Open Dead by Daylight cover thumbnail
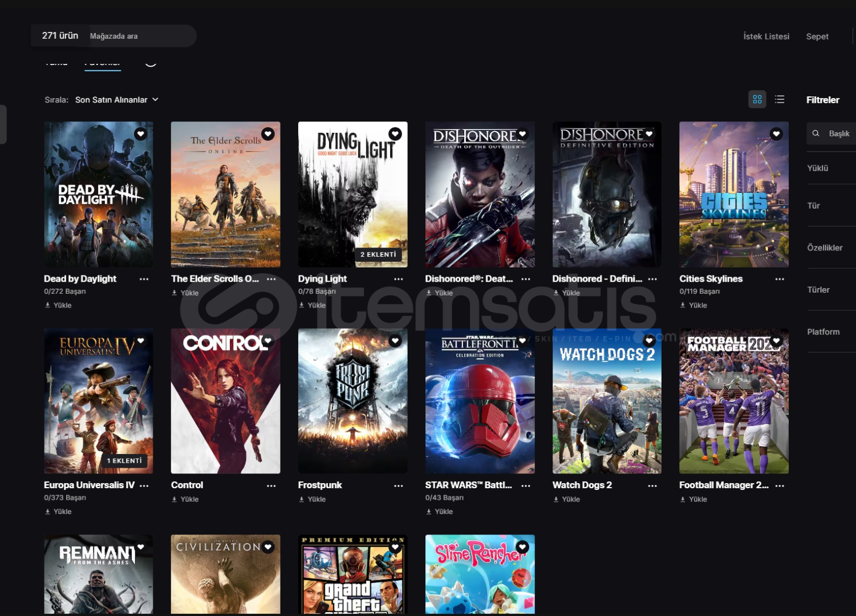856x616 pixels. [x=99, y=194]
